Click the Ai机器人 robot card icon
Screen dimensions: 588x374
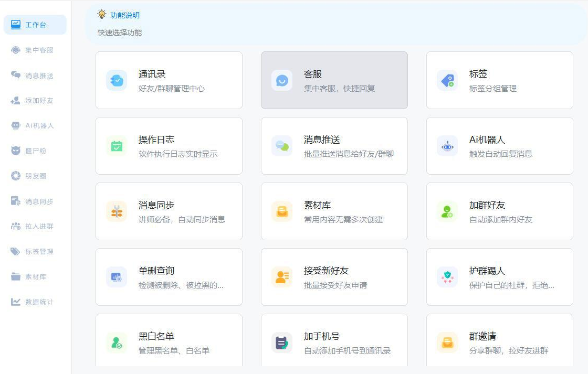click(x=447, y=146)
